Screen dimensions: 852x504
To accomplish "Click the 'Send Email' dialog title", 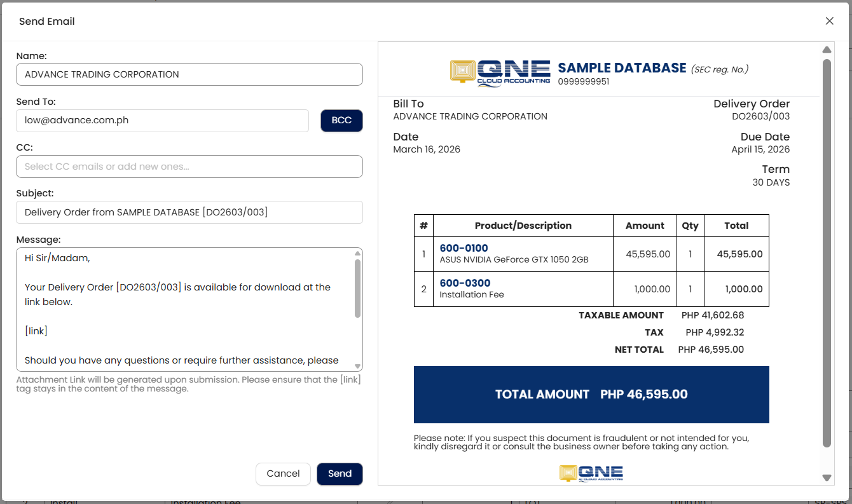I will 47,21.
